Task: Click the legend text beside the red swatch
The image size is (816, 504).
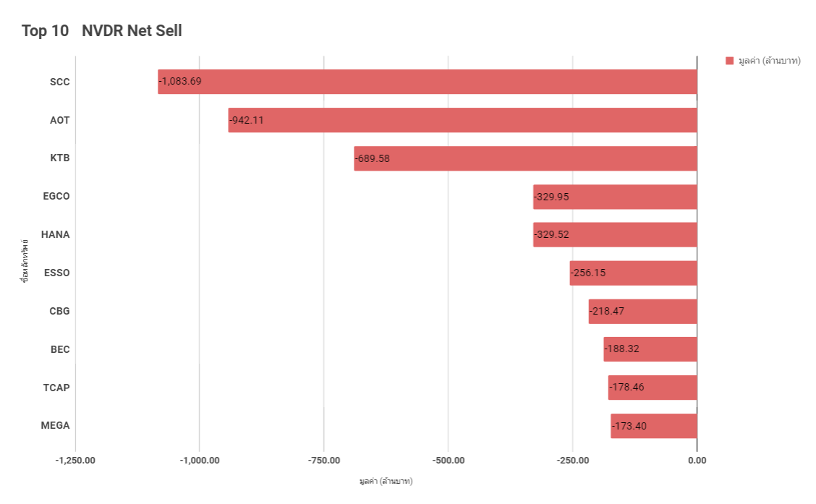Action: (x=769, y=61)
